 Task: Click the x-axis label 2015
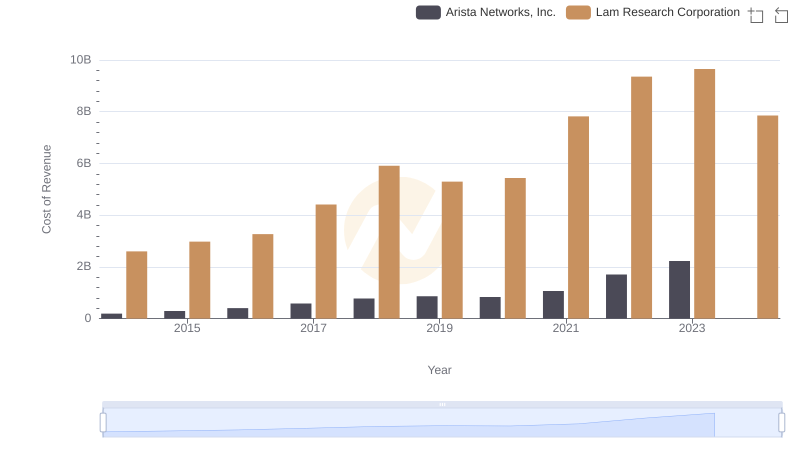(x=187, y=328)
